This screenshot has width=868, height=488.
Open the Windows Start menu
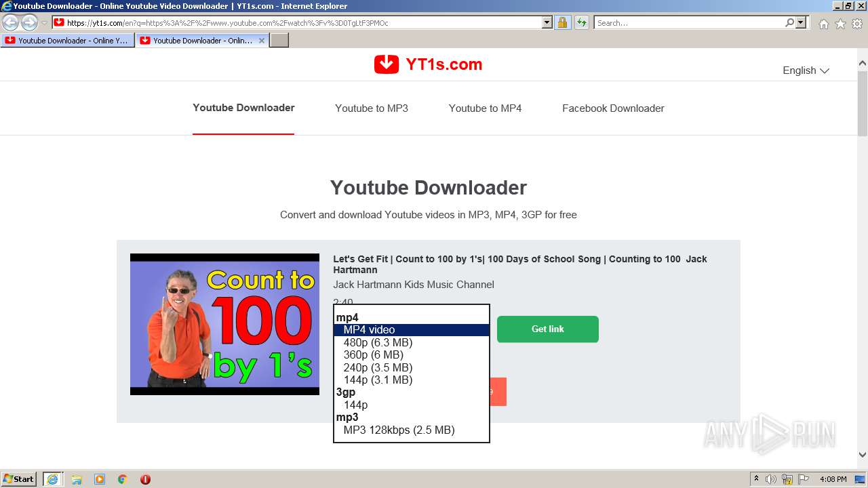(19, 479)
